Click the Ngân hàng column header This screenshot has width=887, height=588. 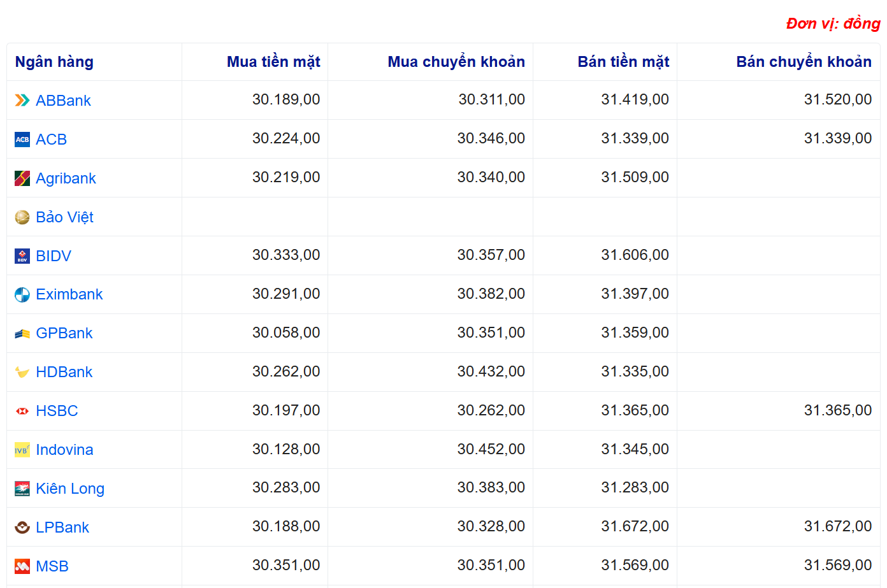(54, 62)
